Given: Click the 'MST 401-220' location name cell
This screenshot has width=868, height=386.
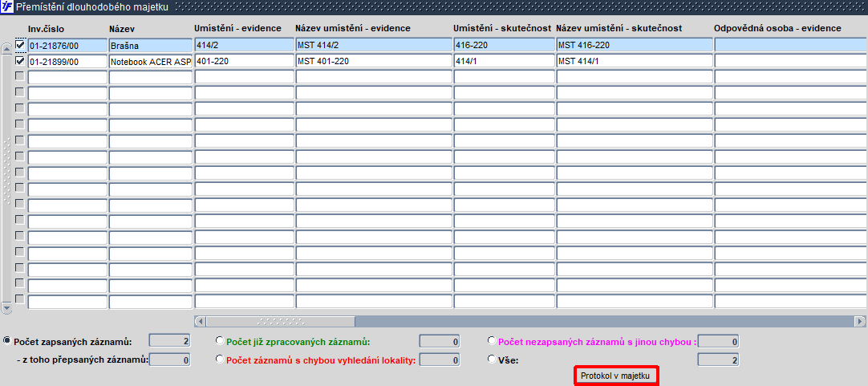Looking at the screenshot, I should click(374, 61).
